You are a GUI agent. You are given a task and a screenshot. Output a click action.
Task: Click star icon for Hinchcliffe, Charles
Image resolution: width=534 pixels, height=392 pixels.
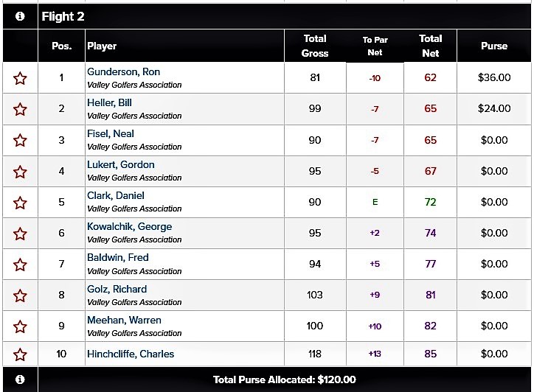(x=20, y=354)
